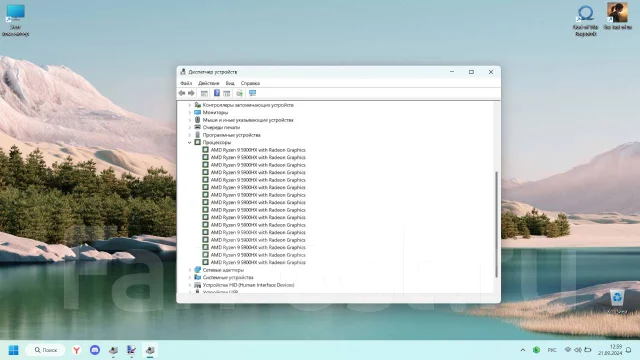
Task: Select the Мониторы category icon
Action: (198, 112)
